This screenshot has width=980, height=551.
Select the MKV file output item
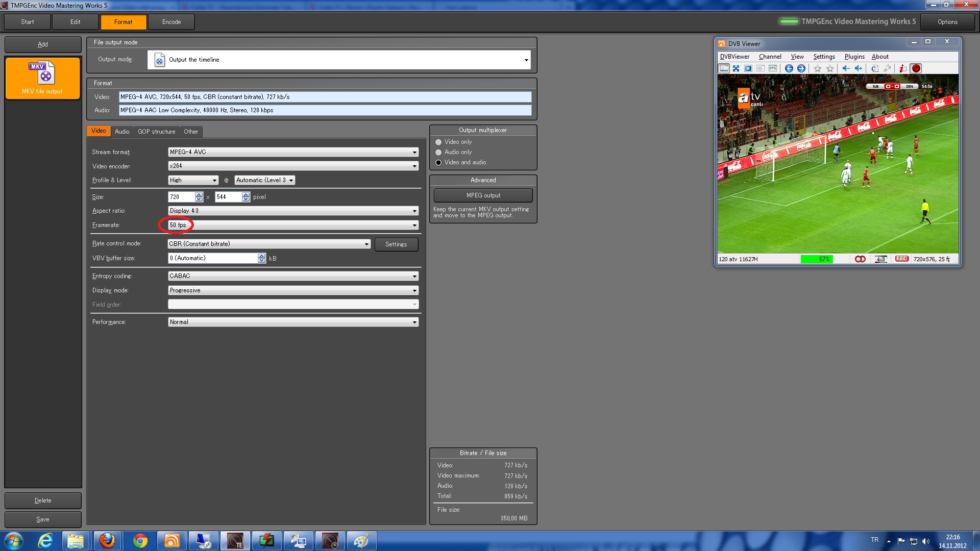point(43,78)
